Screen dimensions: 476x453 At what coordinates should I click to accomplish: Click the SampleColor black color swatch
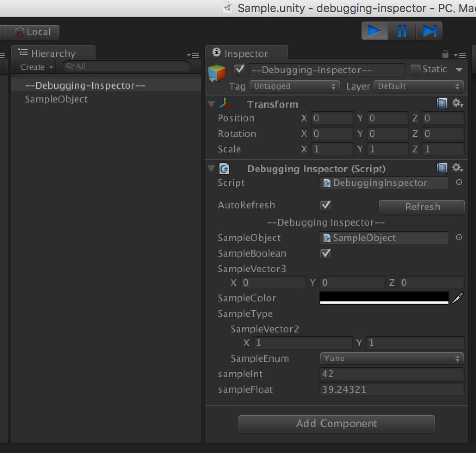384,297
